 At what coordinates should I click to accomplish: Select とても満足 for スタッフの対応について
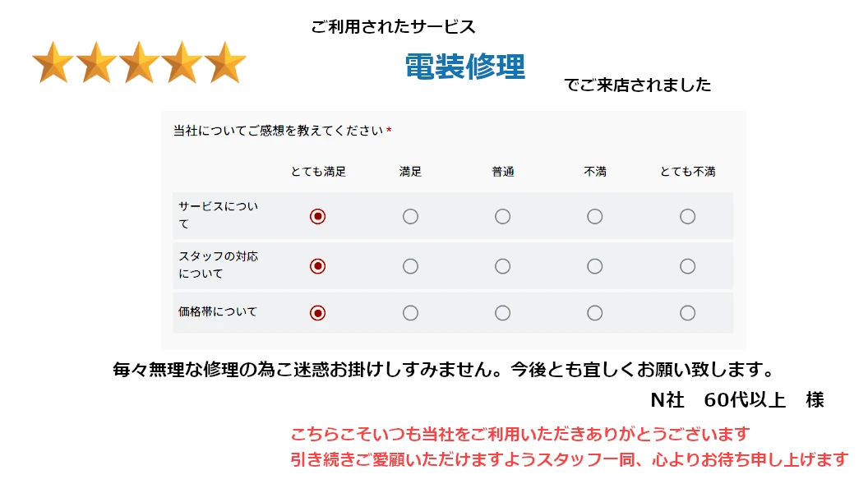point(318,266)
